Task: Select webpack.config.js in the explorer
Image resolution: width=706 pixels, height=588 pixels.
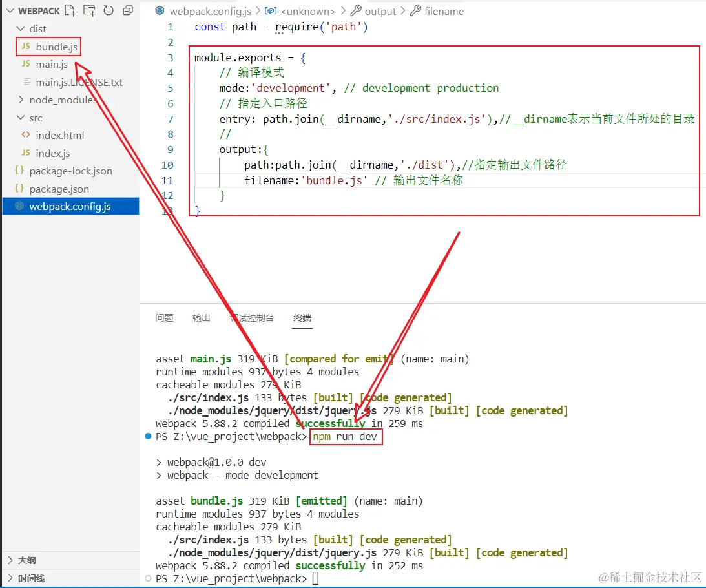Action: click(70, 206)
